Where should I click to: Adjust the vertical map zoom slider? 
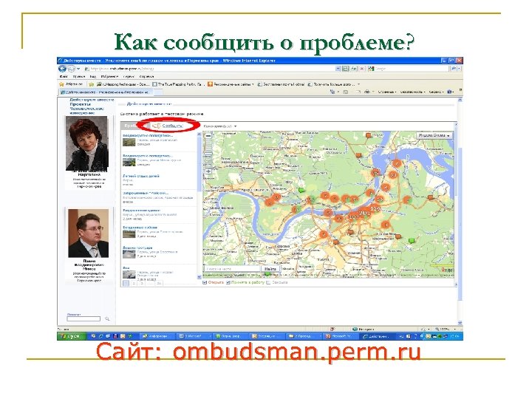pyautogui.click(x=208, y=154)
